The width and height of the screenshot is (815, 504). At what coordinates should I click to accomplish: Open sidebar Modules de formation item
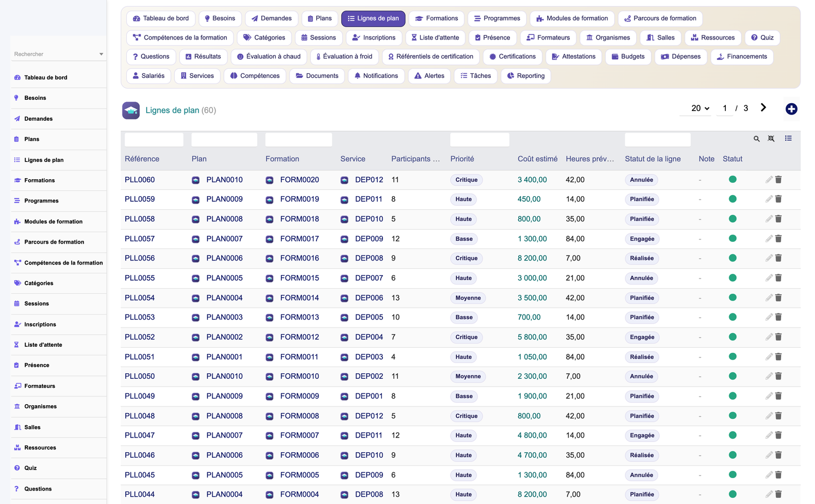[59, 222]
